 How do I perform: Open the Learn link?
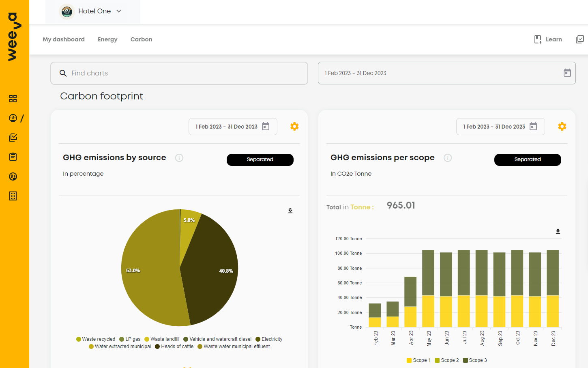point(548,39)
